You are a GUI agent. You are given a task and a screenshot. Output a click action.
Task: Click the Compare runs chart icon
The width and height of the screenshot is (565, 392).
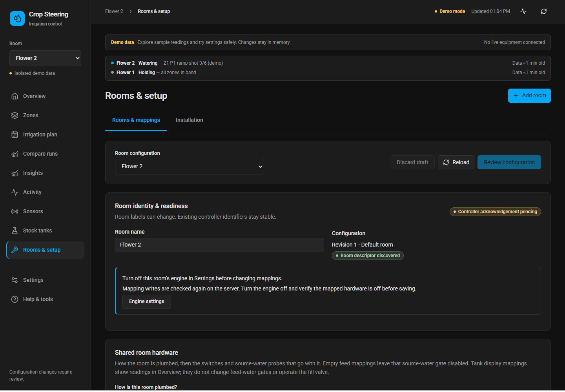click(15, 154)
